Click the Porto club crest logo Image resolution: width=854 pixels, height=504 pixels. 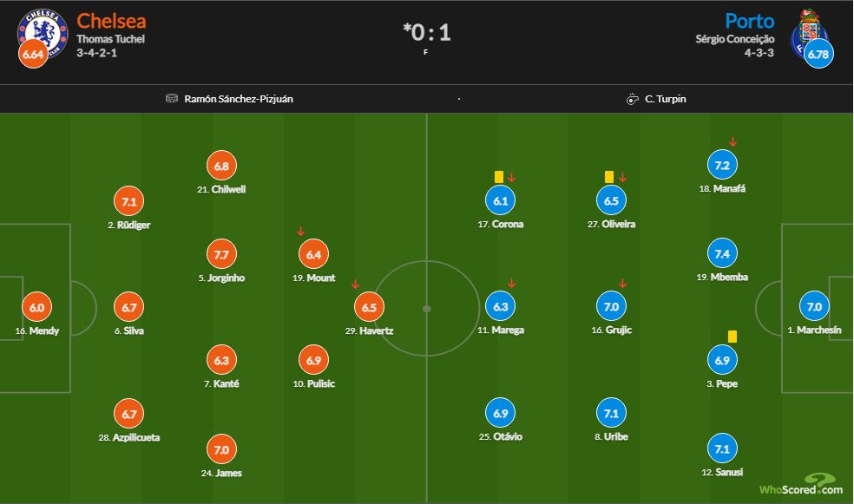pyautogui.click(x=810, y=33)
